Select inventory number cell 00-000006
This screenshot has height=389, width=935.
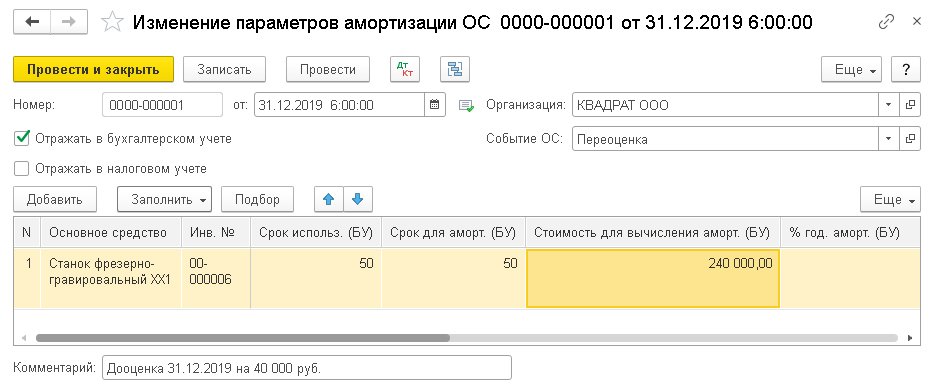(x=216, y=279)
